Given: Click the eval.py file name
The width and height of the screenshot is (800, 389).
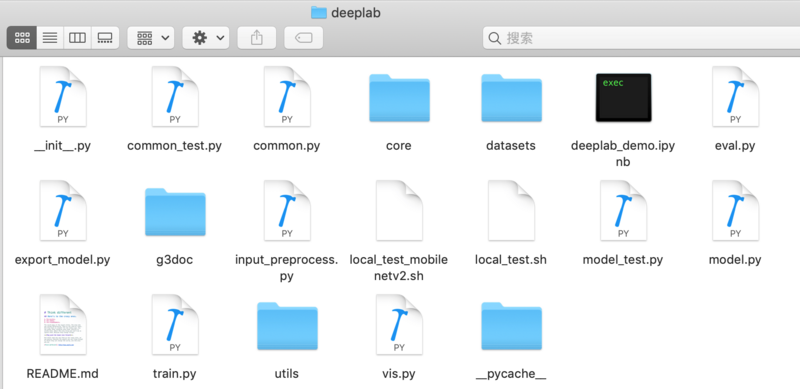Looking at the screenshot, I should pos(735,145).
